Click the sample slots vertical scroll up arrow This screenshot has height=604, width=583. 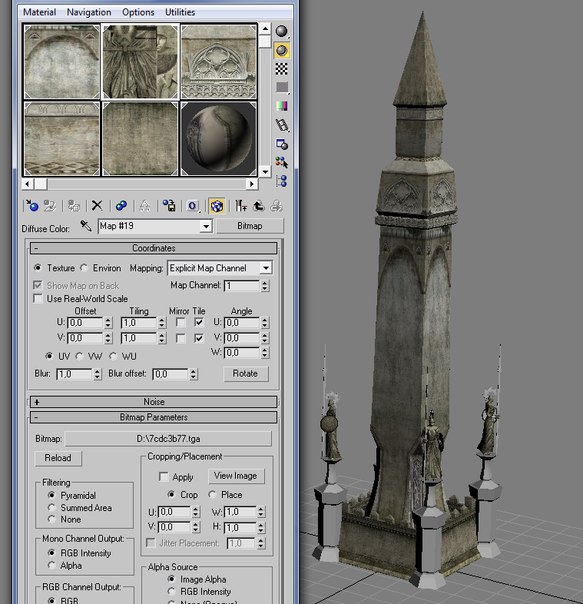(x=265, y=29)
